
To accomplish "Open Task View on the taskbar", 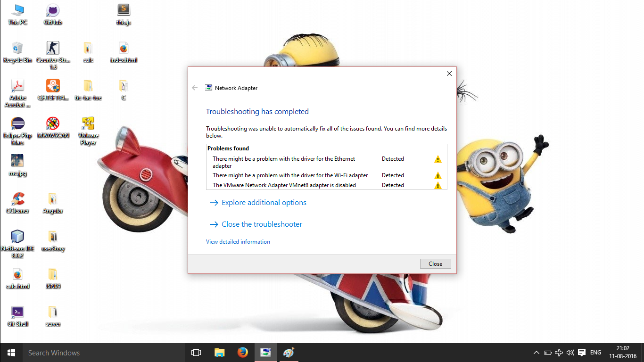I will 196,353.
